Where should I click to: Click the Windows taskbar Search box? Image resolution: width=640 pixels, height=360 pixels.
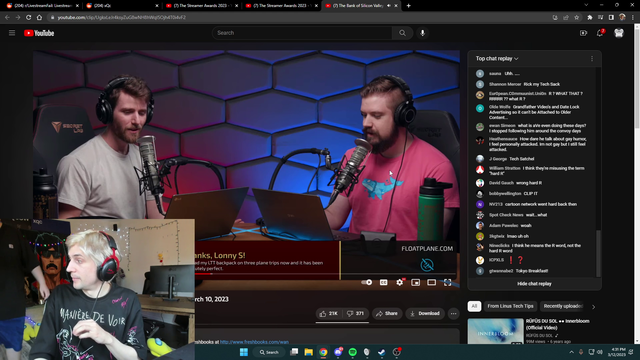(269, 352)
